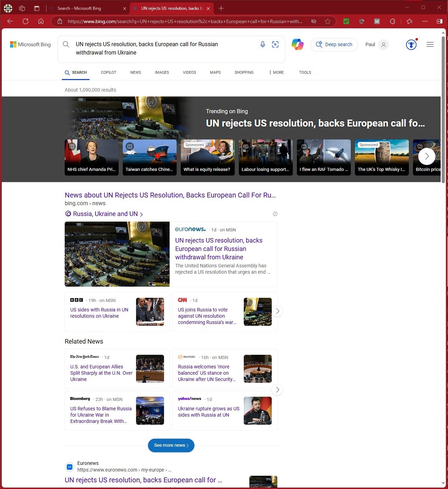Reload the page with the refresh icon
448x489 pixels.
click(x=26, y=21)
